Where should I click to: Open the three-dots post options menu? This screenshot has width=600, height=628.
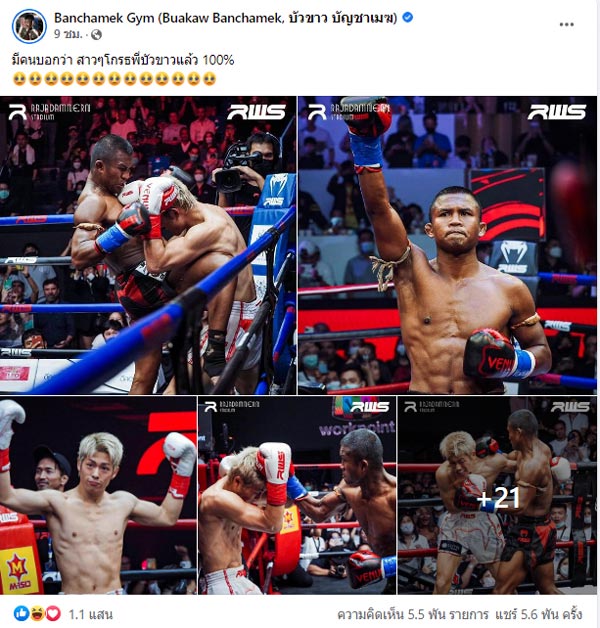click(566, 25)
